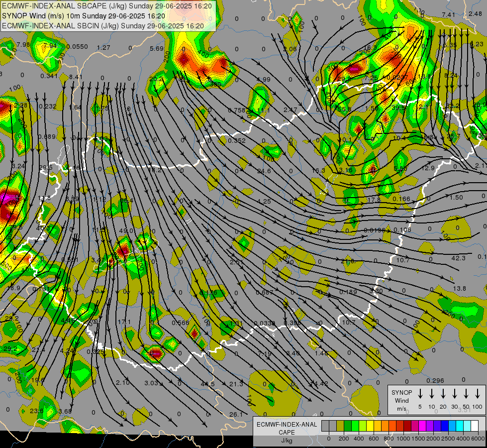Click the map value '4.25'
The height and width of the screenshot is (448, 487).
[x=264, y=201]
